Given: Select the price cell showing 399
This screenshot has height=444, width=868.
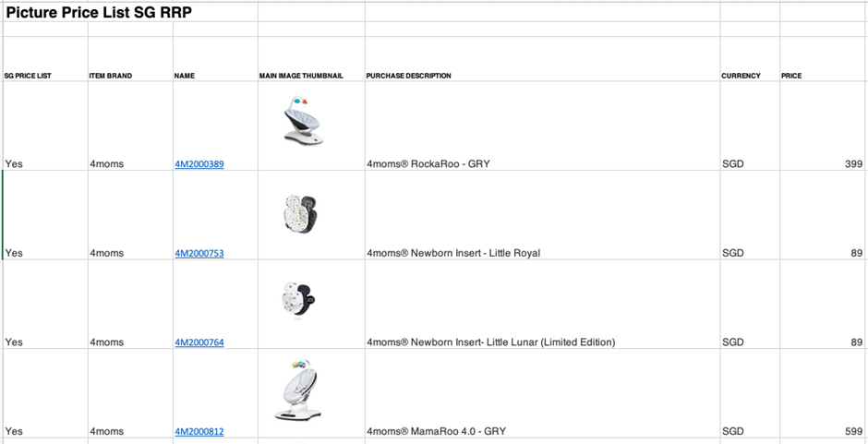Looking at the screenshot, I should [824, 126].
